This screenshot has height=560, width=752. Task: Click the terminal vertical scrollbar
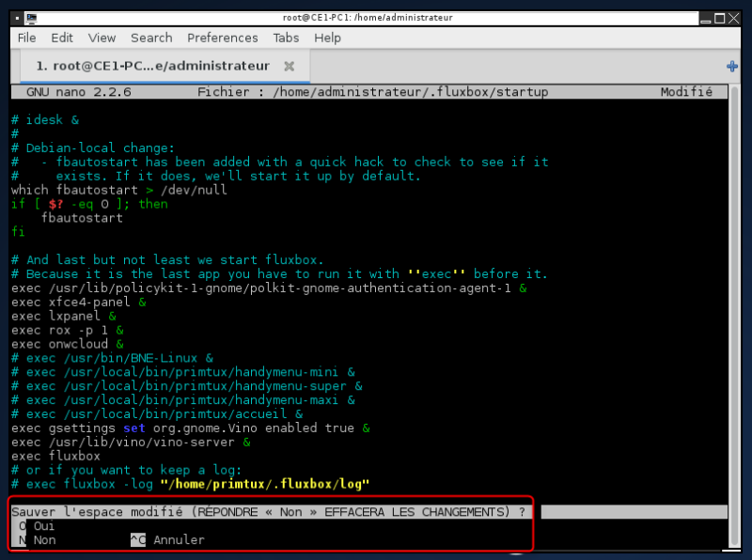click(734, 316)
